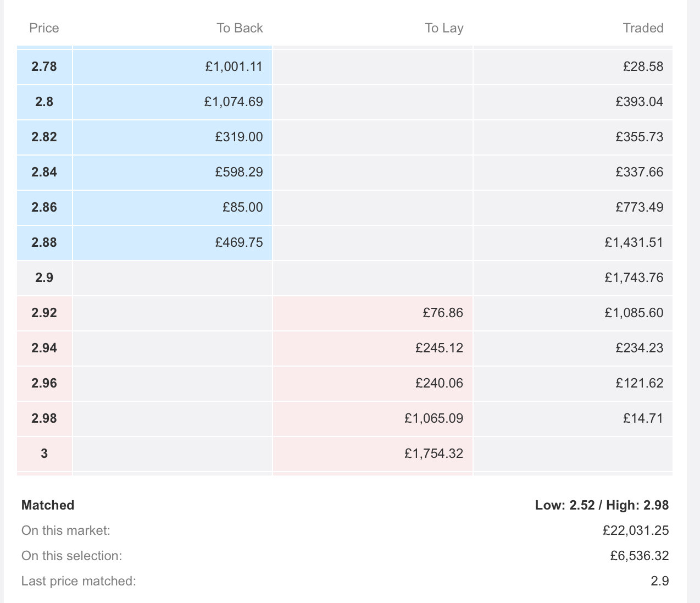Screen dimensions: 700x603
Task: Click the 2.78 price cell
Action: [44, 67]
